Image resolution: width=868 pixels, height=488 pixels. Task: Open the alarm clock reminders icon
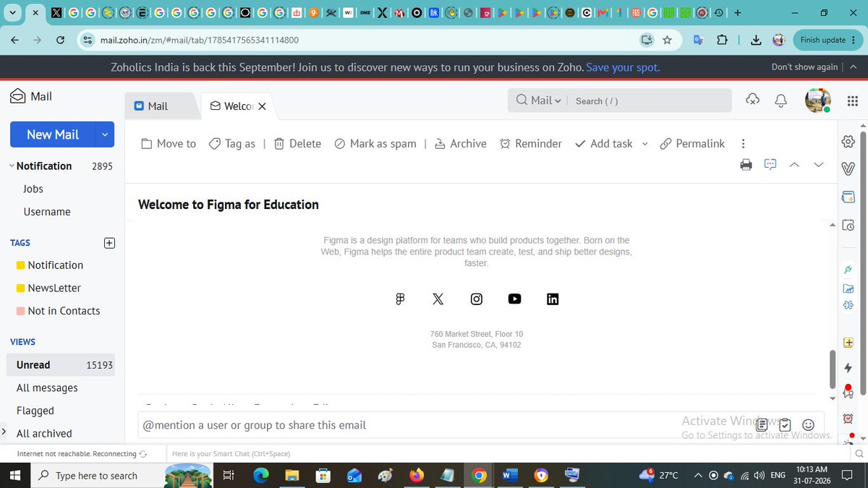click(x=848, y=419)
